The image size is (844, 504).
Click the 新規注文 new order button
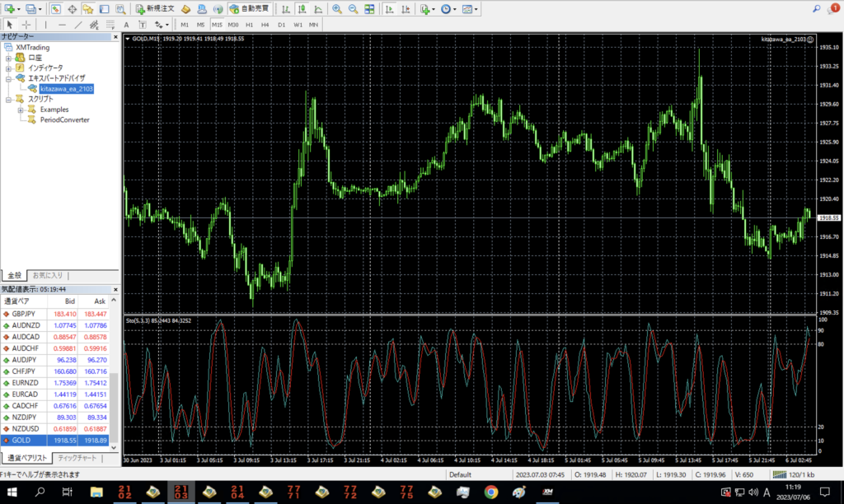click(154, 9)
